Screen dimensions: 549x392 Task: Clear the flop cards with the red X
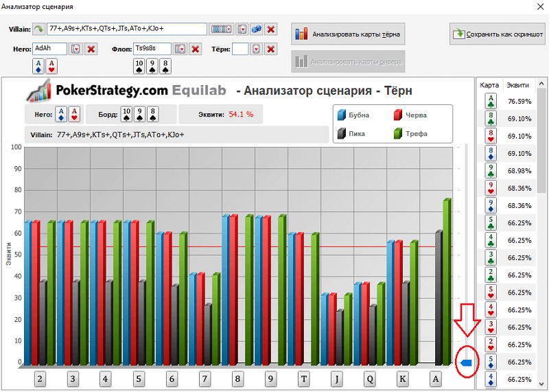(x=196, y=49)
